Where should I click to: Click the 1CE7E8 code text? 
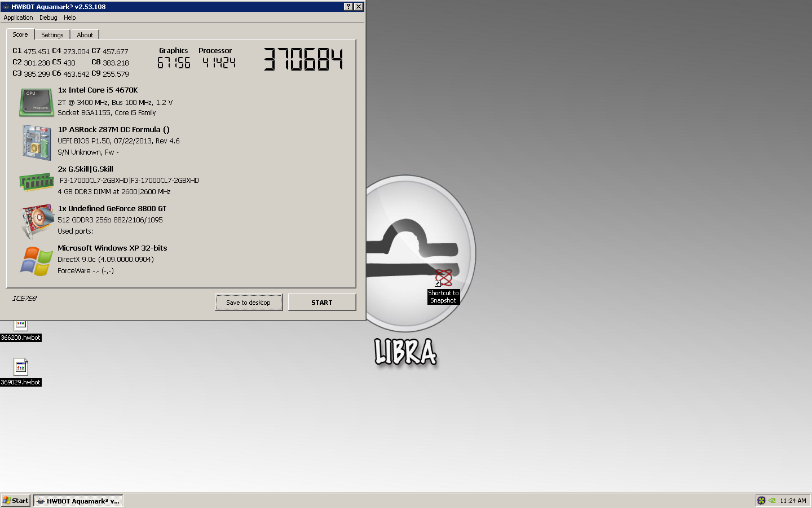24,299
